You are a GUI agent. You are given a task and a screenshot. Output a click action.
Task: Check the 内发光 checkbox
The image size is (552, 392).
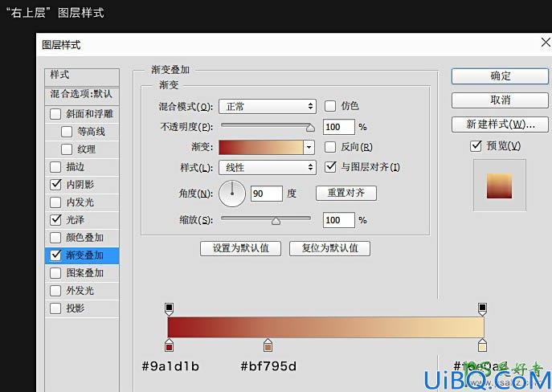(55, 202)
